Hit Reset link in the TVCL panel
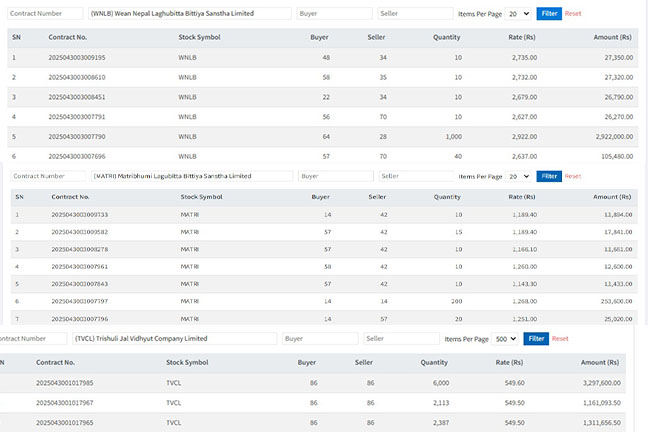 click(x=560, y=339)
